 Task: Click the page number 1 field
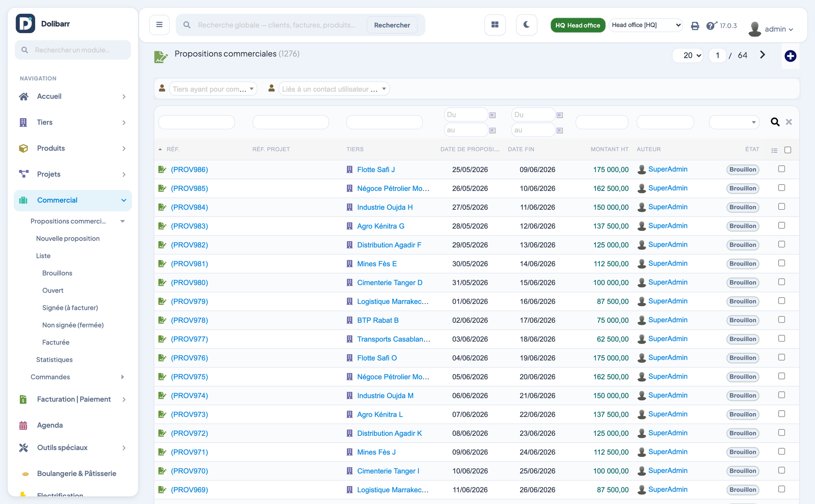(x=717, y=55)
